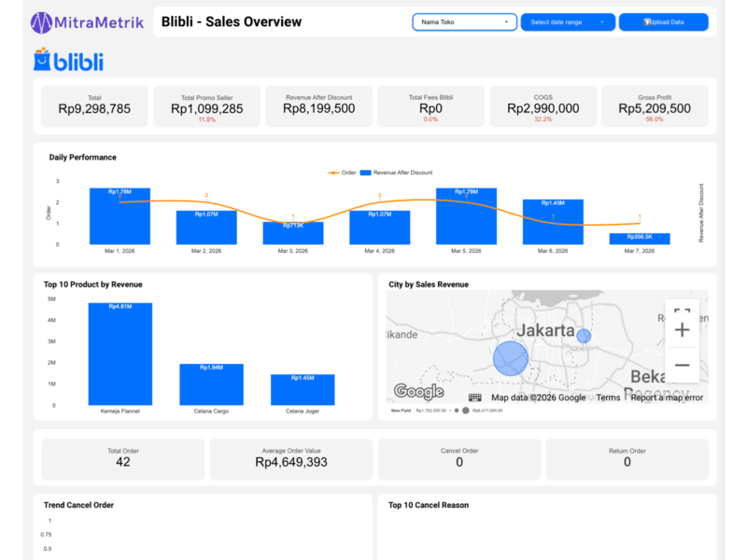Click Report a map error link
This screenshot has height=560, width=747.
click(667, 398)
